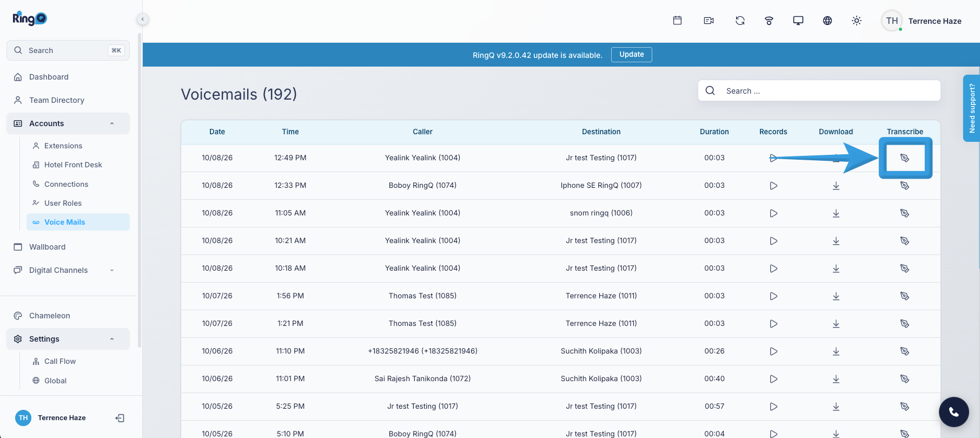
Task: Open the Need support tab
Action: (971, 108)
